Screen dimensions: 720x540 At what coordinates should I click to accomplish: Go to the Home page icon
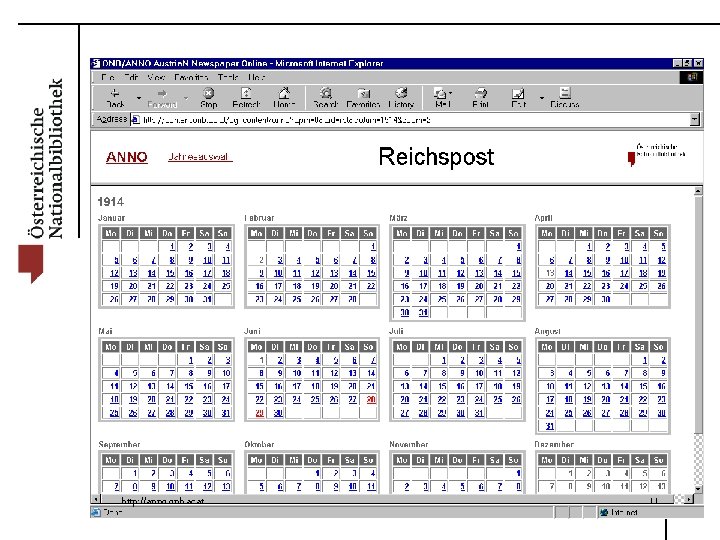(284, 98)
